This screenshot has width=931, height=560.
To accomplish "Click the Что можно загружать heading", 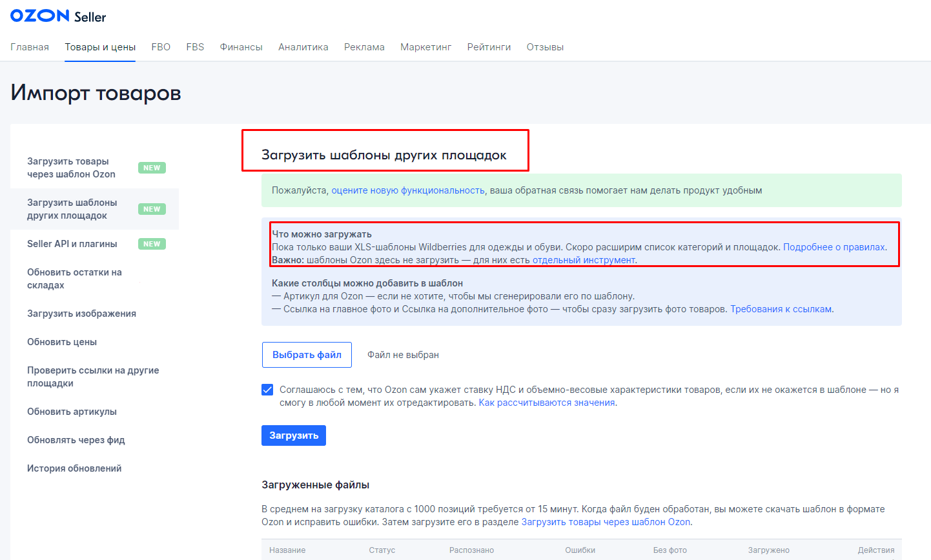I will tap(322, 234).
